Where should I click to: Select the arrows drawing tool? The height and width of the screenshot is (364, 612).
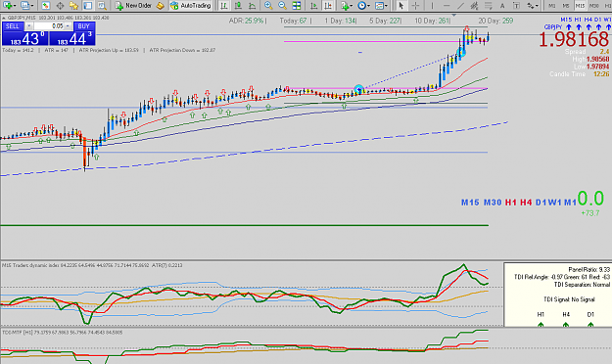531,6
